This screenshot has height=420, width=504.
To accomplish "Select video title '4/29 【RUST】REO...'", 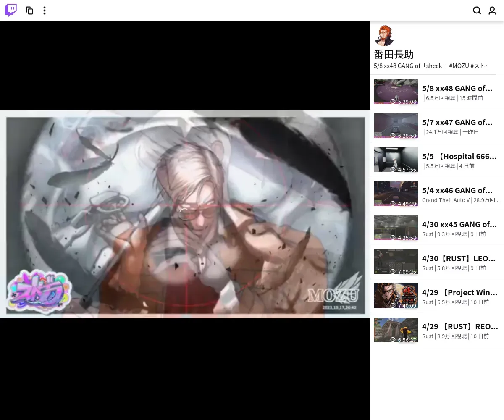I will pyautogui.click(x=460, y=326).
